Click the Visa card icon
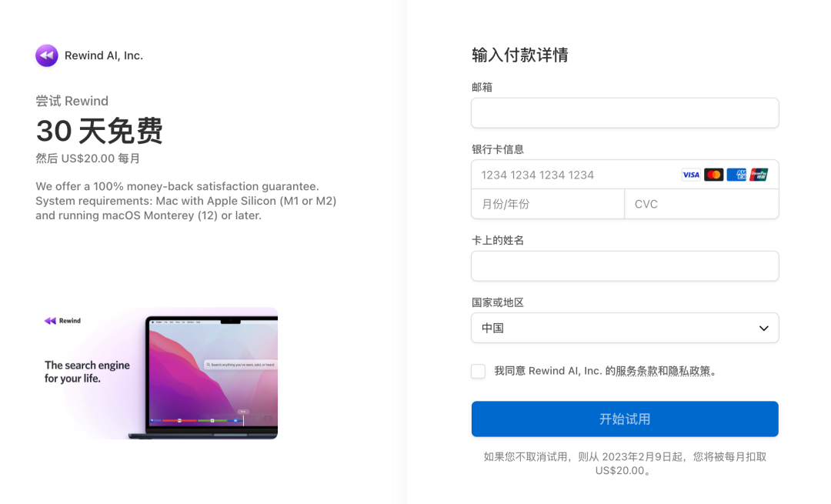The image size is (831, 504). point(690,175)
